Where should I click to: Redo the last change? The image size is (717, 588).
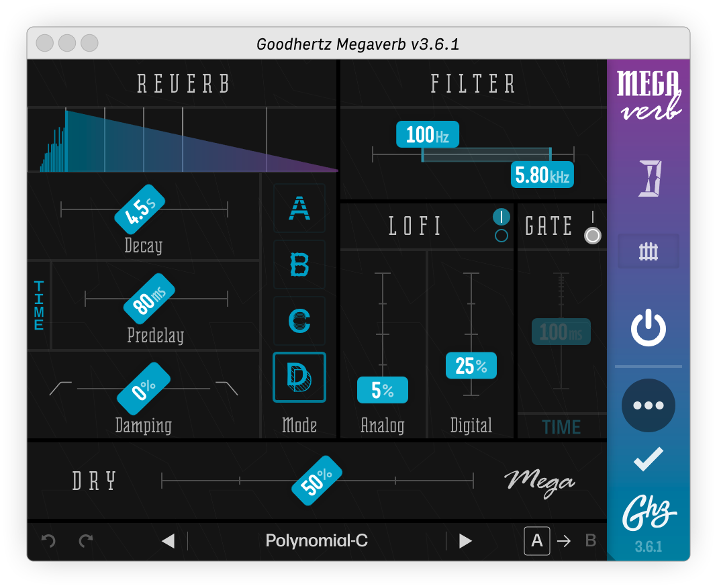tap(86, 541)
